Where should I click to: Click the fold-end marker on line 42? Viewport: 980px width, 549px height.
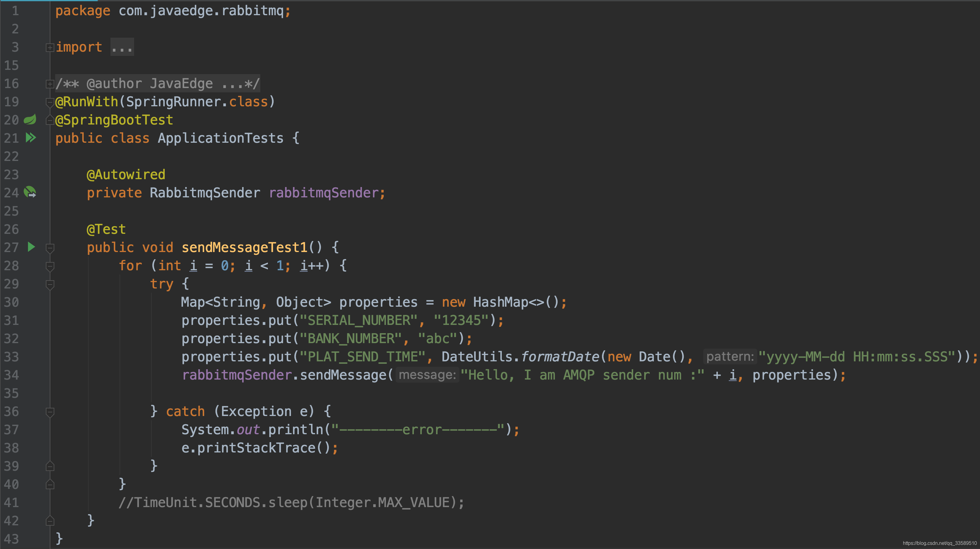50,520
